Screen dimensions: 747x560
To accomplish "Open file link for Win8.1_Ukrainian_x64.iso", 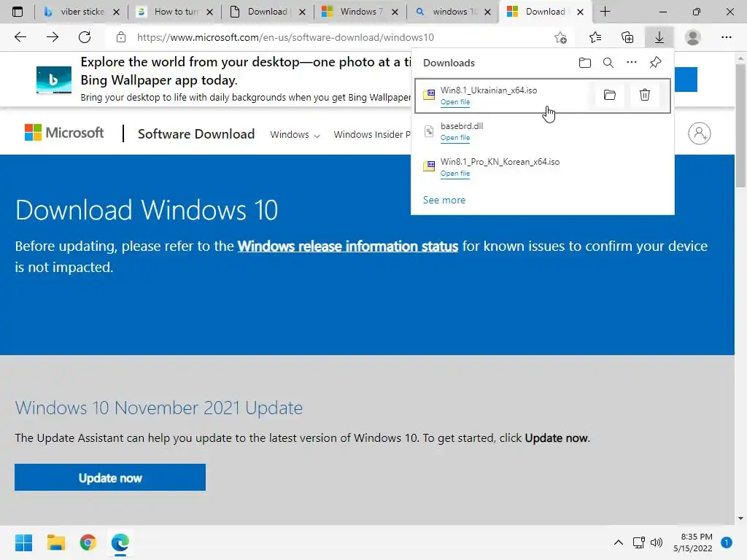I will tap(455, 102).
